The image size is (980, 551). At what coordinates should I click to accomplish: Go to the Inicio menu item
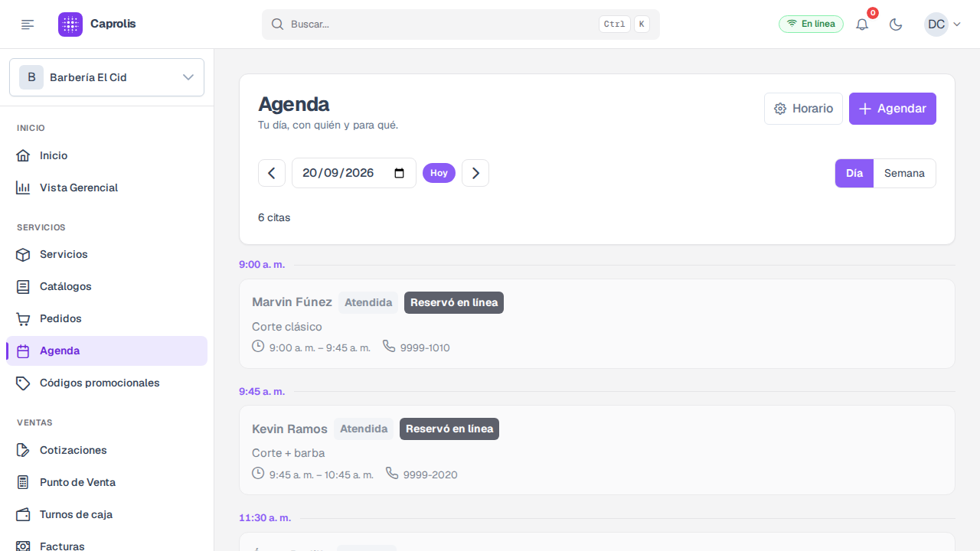pyautogui.click(x=106, y=155)
